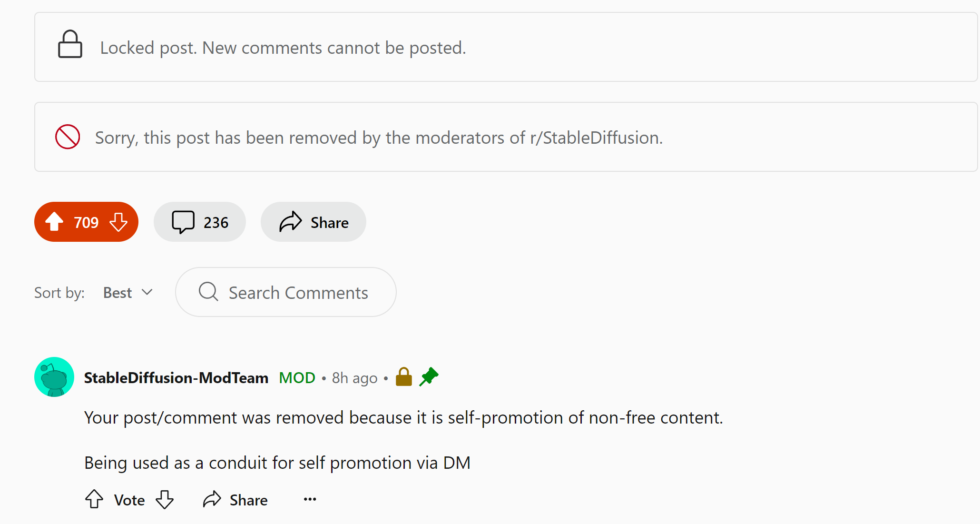Click the removed post prohibition icon
The height and width of the screenshot is (524, 980).
(68, 137)
